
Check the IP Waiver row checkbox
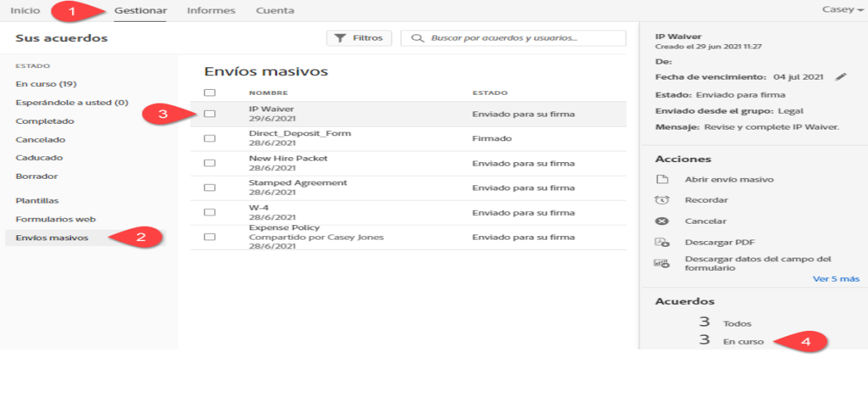pyautogui.click(x=210, y=114)
